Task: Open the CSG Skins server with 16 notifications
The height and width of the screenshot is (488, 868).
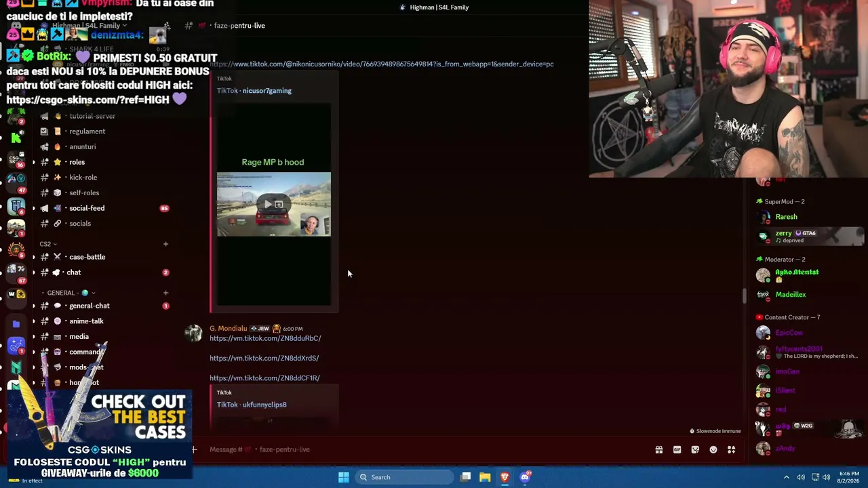Action: pyautogui.click(x=16, y=159)
